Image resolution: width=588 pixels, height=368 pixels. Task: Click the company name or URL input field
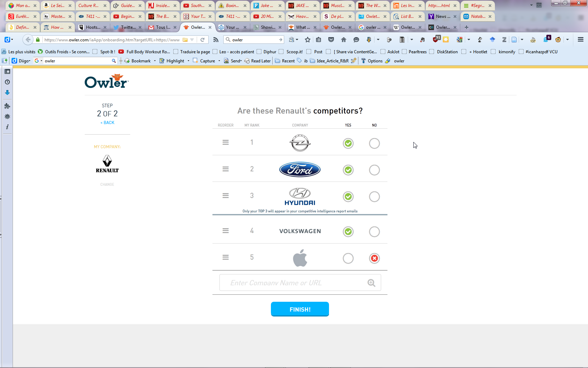pos(300,282)
